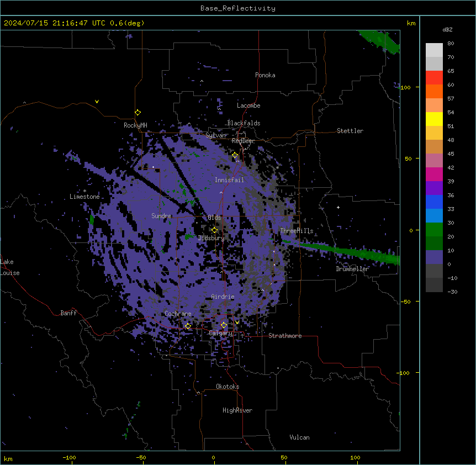
Task: Select the blue 33–36 dBZ legend band
Action: 434,202
